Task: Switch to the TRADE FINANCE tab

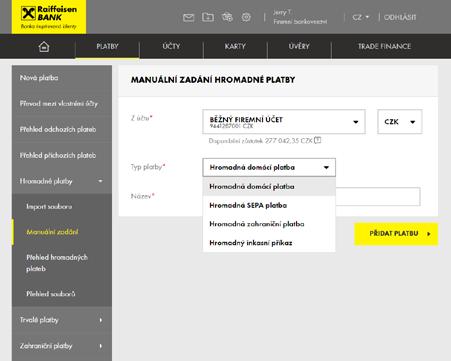Action: click(x=384, y=46)
